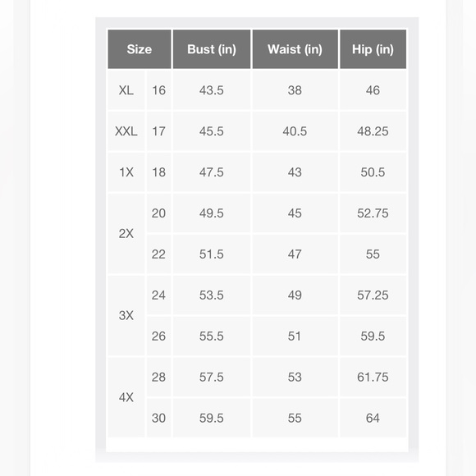Click the Size column header

tap(140, 49)
